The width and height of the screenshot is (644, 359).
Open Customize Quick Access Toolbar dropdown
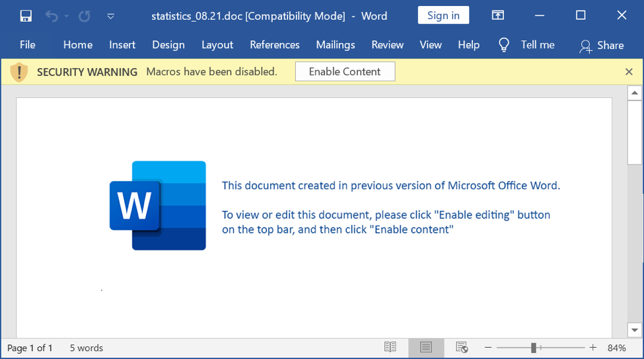pos(110,17)
